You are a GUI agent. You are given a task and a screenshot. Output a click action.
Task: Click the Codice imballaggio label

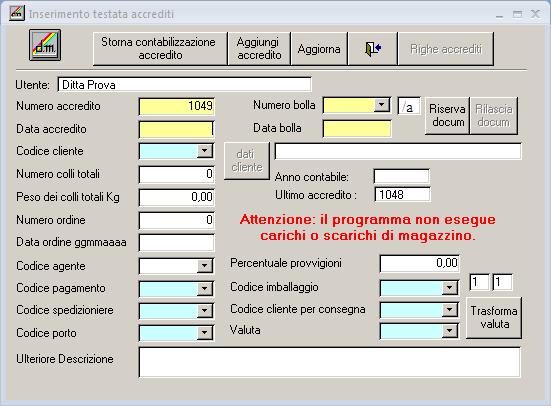[x=274, y=287]
